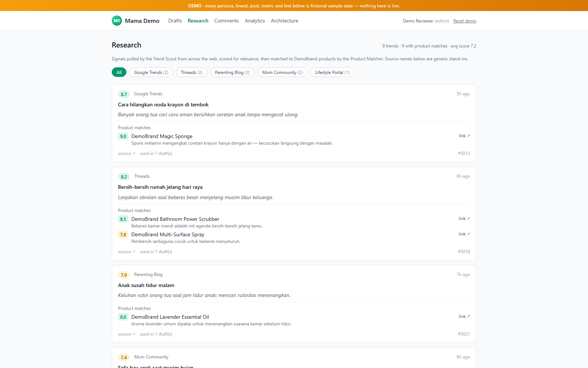Click the 9.0 product match score
Viewport: 588px width, 368px height.
click(x=123, y=136)
